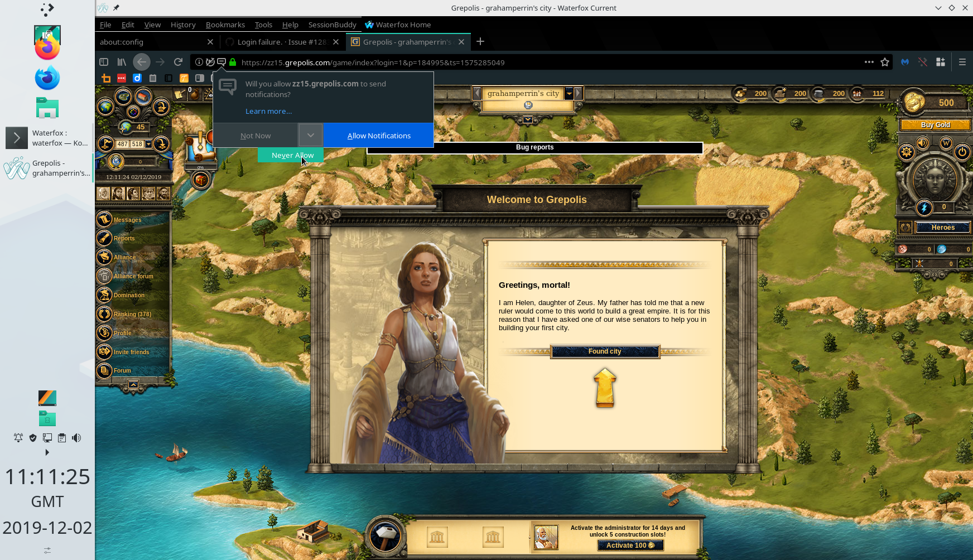Image resolution: width=973 pixels, height=560 pixels.
Task: Bookmark this page with the star
Action: (885, 62)
